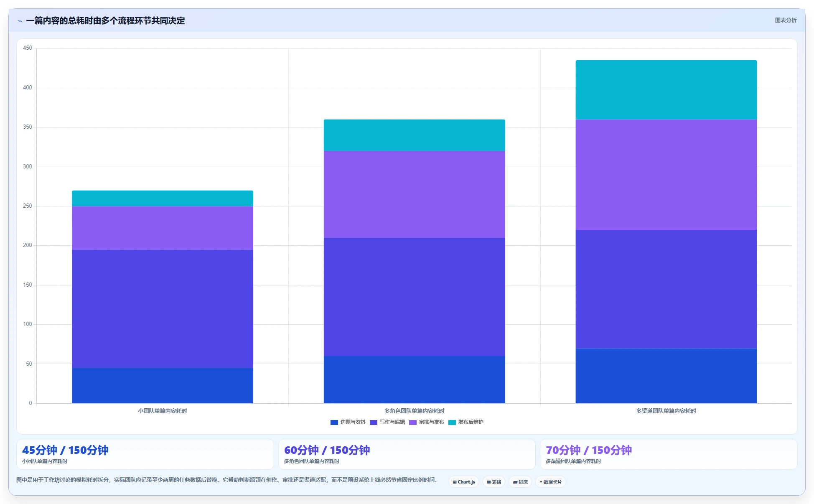Click the y-axis tick value 450
This screenshot has width=814, height=504.
point(28,48)
